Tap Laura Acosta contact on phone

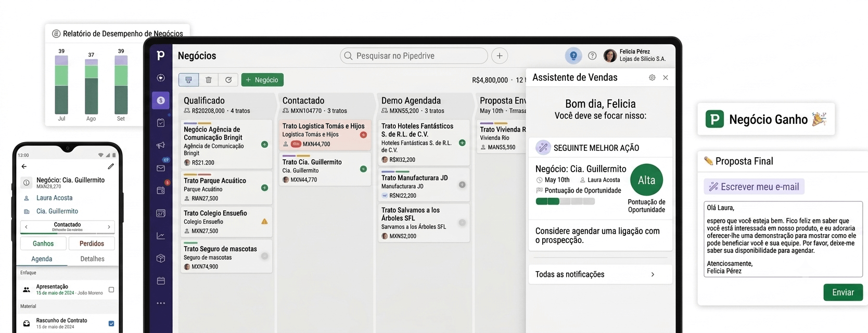click(54, 198)
